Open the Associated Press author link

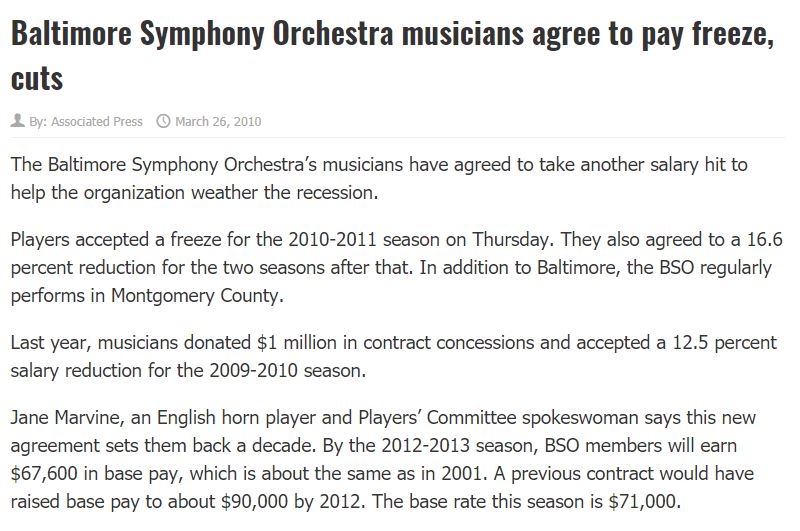point(97,122)
